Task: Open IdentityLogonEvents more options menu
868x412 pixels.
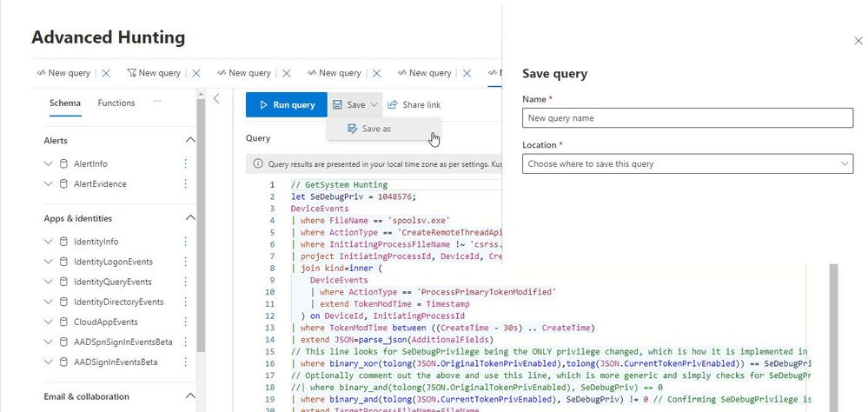Action: click(x=185, y=262)
